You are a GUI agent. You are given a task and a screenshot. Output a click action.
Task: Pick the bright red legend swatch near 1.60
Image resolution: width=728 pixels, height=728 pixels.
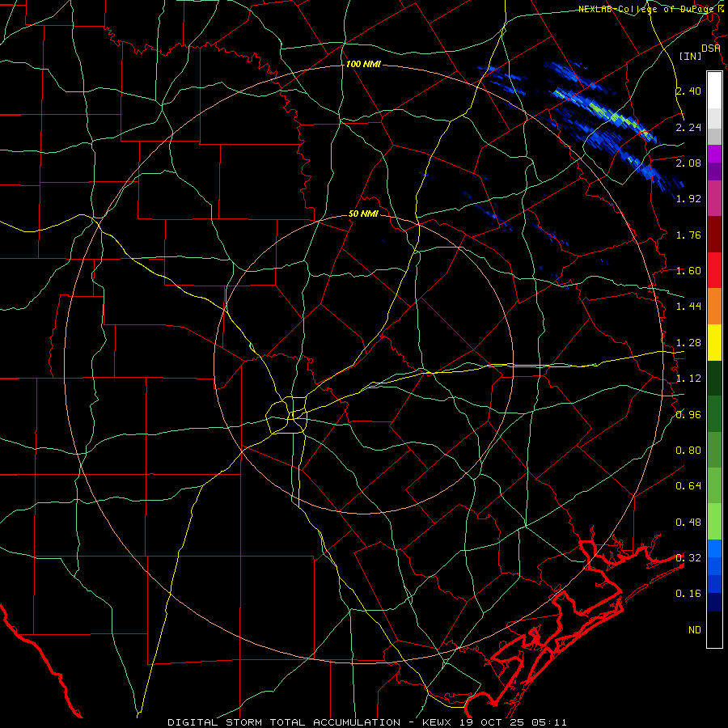(x=714, y=270)
